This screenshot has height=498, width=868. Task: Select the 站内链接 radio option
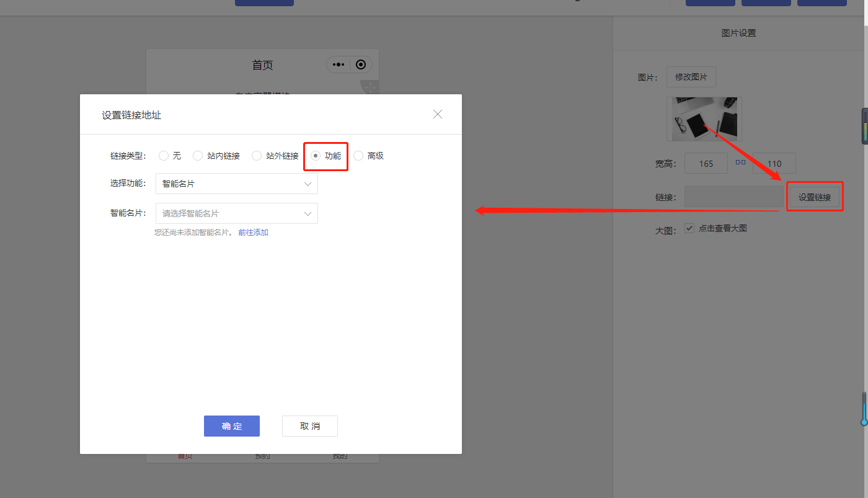(198, 156)
